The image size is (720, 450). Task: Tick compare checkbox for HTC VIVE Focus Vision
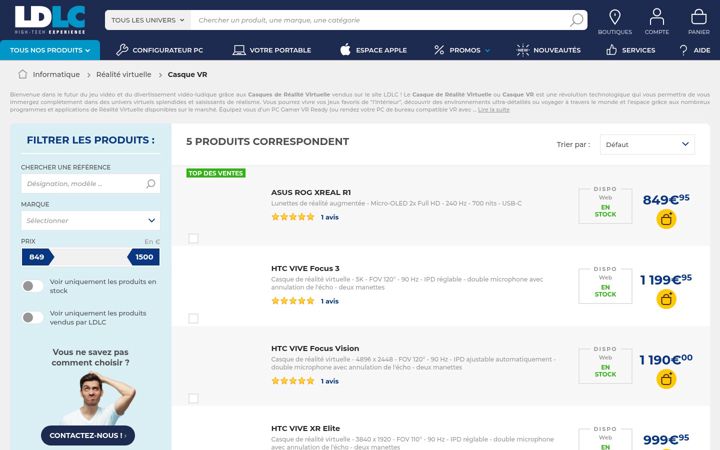193,398
